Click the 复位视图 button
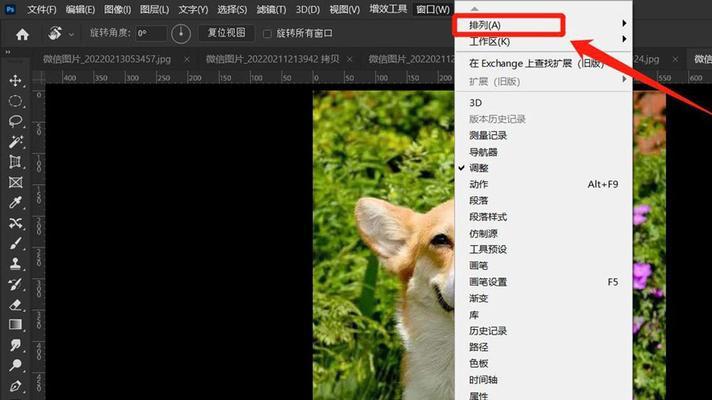 pos(226,33)
